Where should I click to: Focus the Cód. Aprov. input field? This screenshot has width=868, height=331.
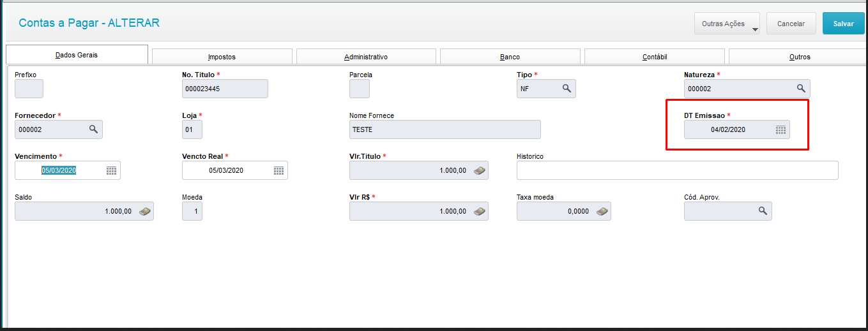[x=727, y=211]
